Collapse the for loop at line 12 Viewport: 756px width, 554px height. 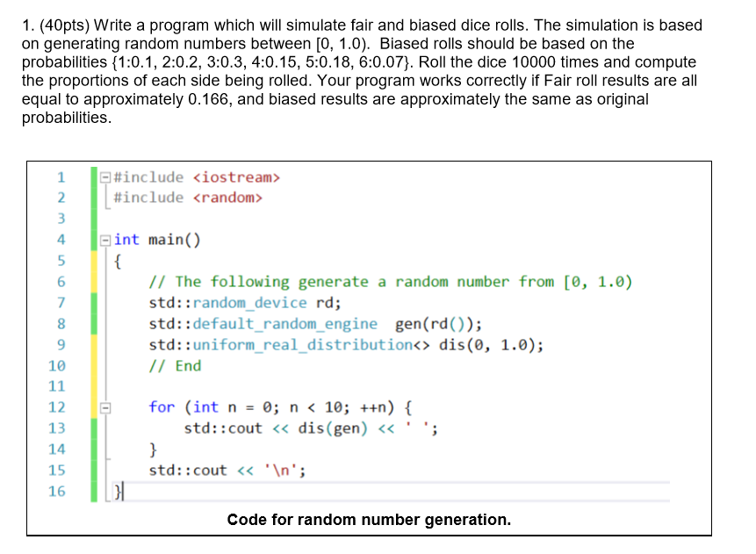pyautogui.click(x=105, y=407)
